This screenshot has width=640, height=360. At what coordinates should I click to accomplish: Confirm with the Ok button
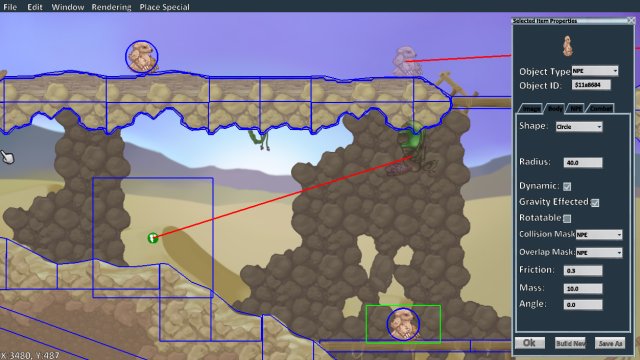pos(529,343)
